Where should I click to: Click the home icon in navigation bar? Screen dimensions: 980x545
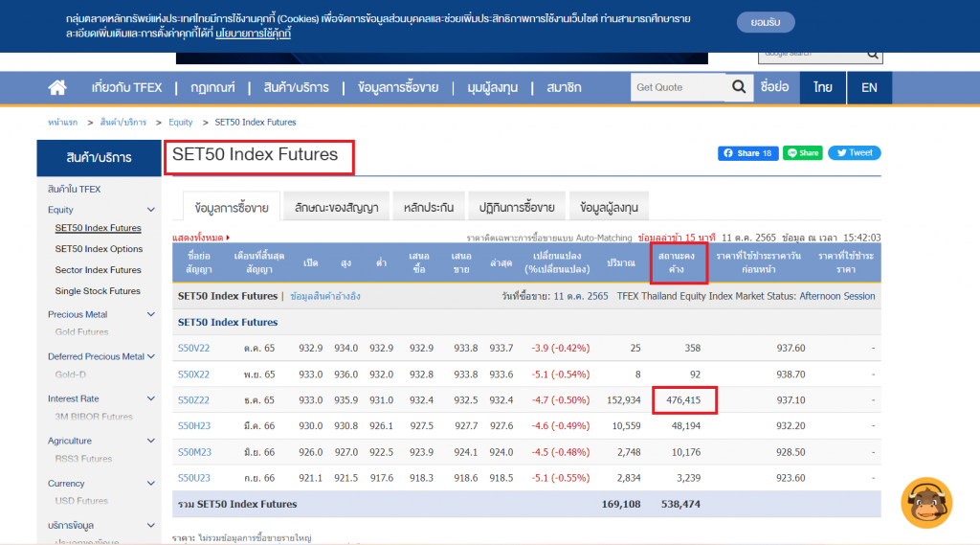[57, 87]
